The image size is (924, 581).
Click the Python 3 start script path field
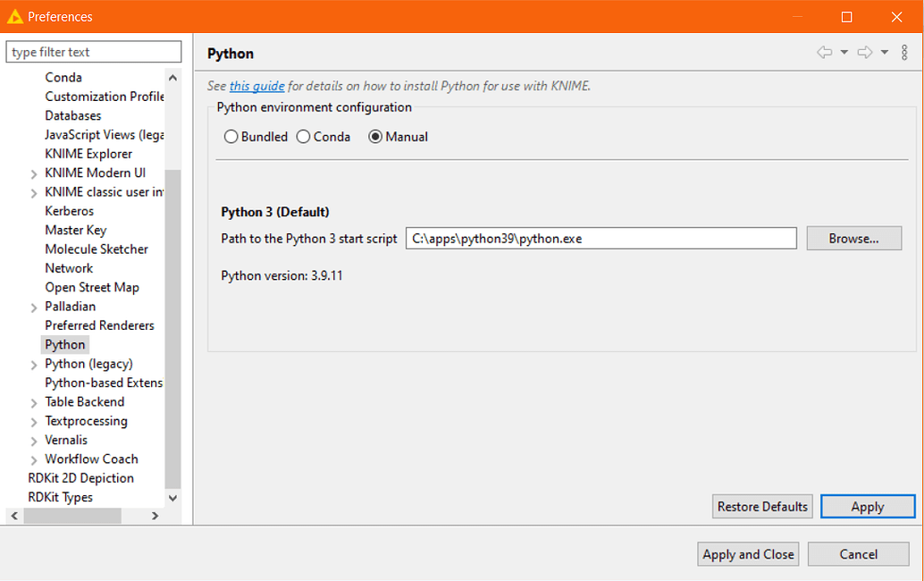[601, 238]
